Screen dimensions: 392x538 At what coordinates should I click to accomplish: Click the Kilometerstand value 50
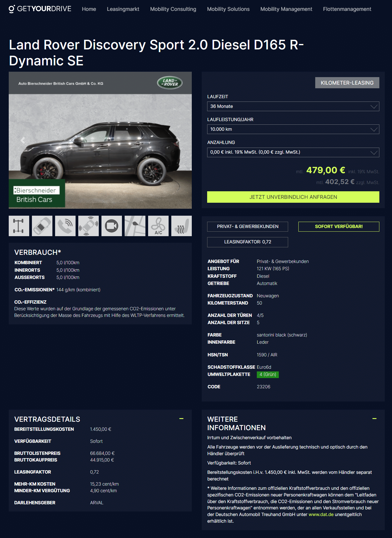coord(260,303)
